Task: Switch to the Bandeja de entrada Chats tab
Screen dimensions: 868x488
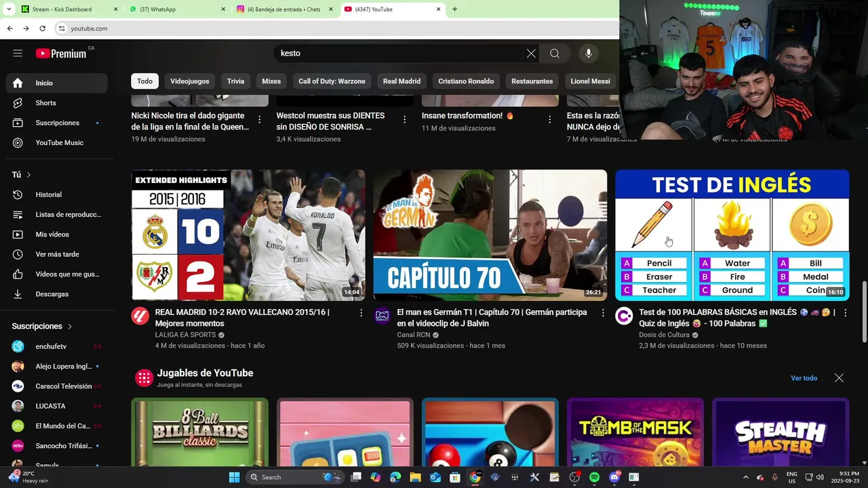Action: click(285, 9)
